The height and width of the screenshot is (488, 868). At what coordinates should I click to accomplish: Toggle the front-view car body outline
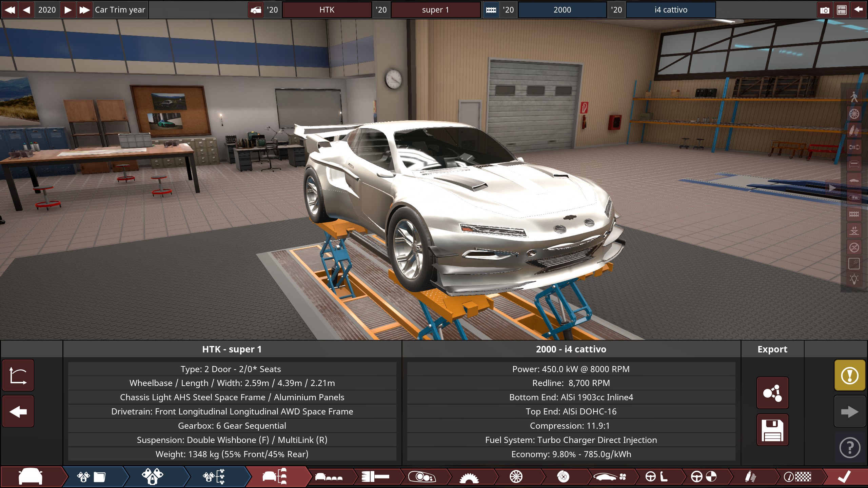pos(854,164)
